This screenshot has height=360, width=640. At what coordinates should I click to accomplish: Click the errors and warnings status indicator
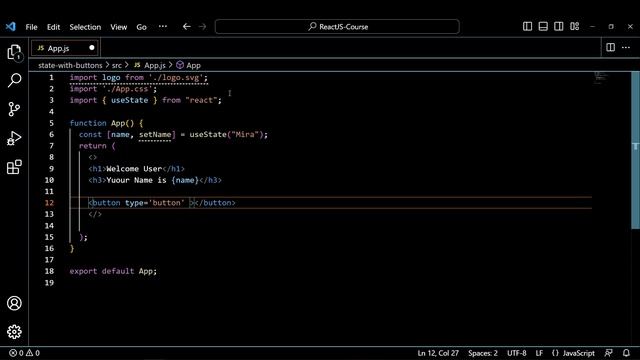coord(24,353)
